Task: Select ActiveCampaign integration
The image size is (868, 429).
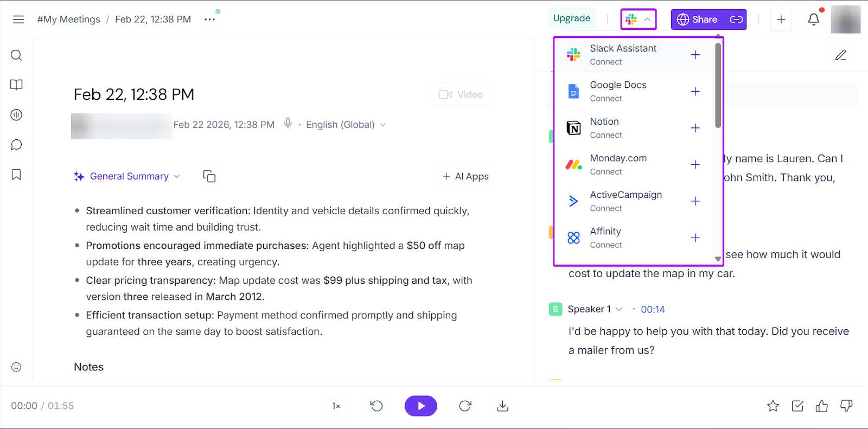Action: tap(634, 201)
